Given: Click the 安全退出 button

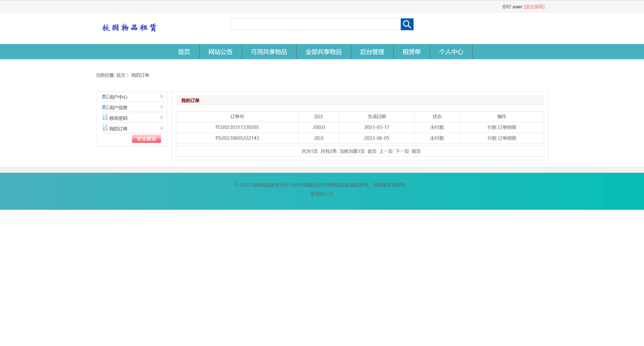Looking at the screenshot, I should [x=146, y=139].
